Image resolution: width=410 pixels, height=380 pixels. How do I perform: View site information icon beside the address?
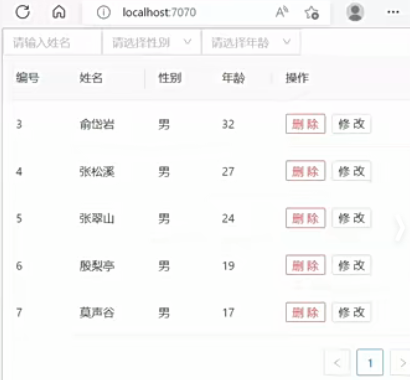point(103,13)
